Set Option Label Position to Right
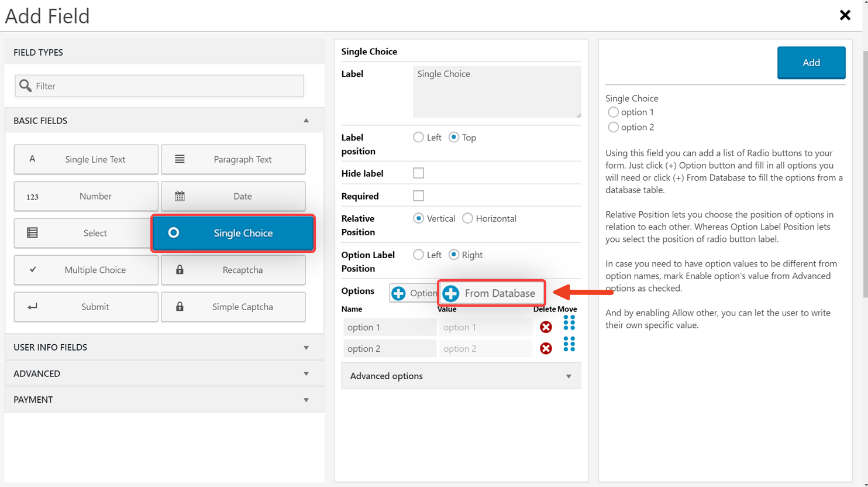This screenshot has width=868, height=487. [454, 255]
